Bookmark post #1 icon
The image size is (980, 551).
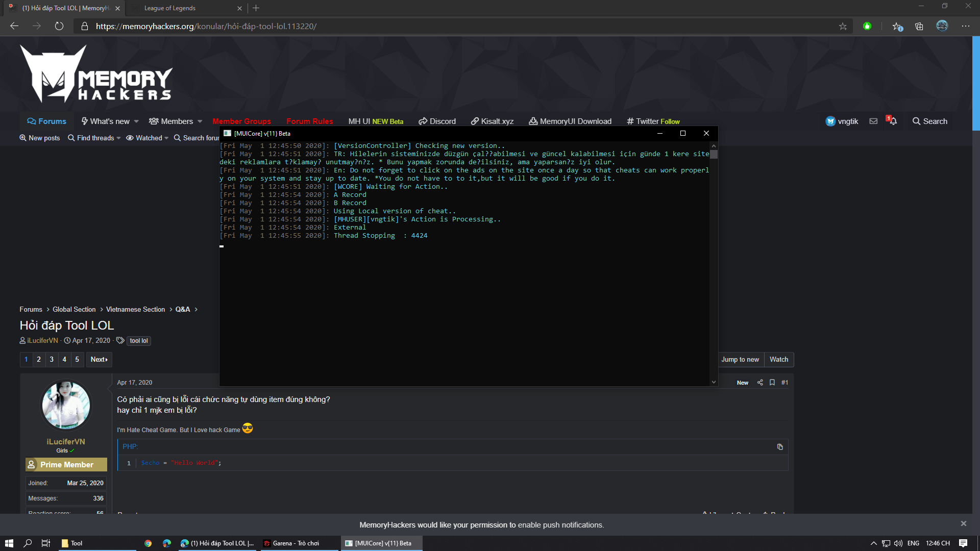point(772,383)
